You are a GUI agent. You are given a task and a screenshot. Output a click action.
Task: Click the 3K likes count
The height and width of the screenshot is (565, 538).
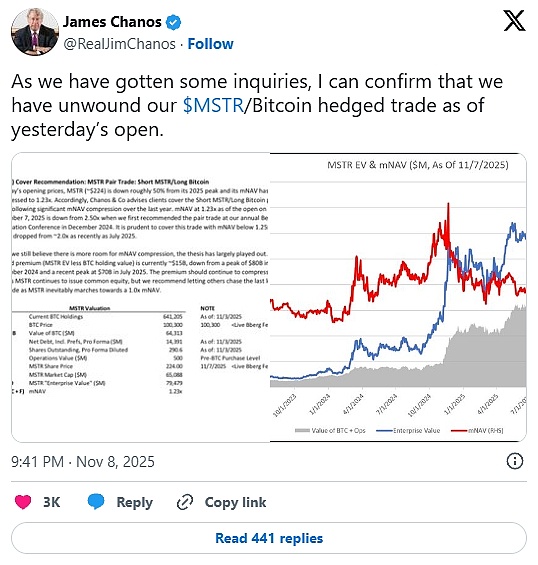(x=52, y=502)
